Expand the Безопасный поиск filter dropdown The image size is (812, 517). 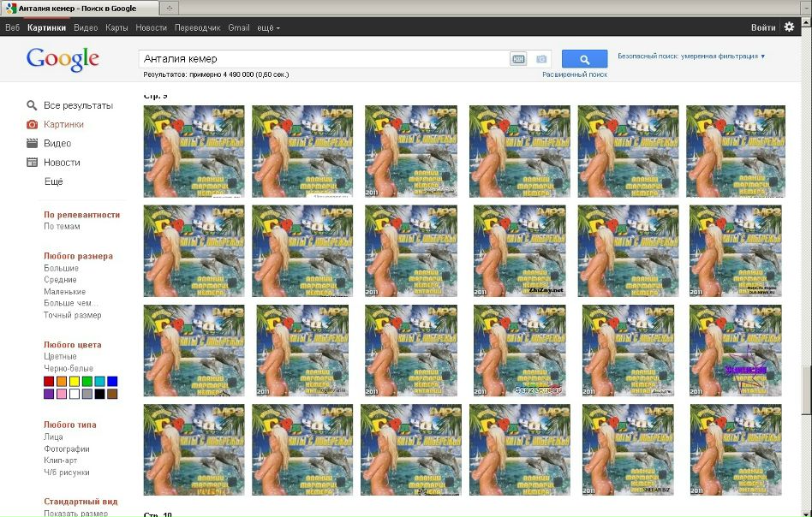point(691,56)
